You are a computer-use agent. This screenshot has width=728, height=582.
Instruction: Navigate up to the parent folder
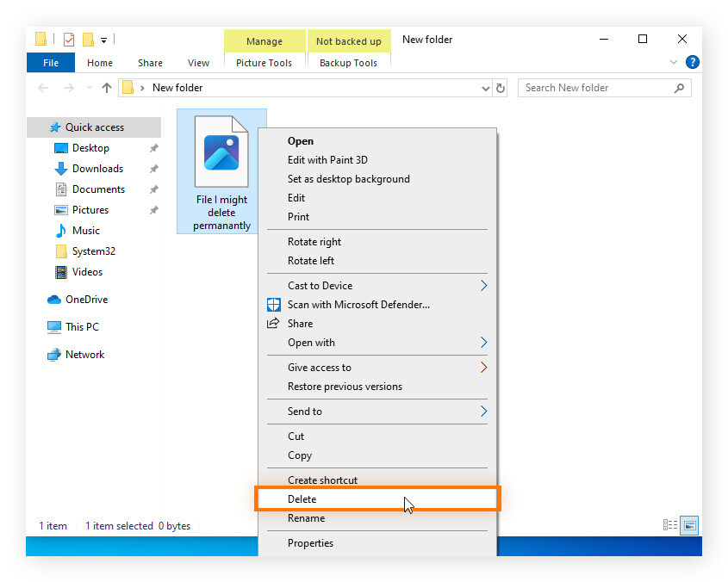click(105, 87)
